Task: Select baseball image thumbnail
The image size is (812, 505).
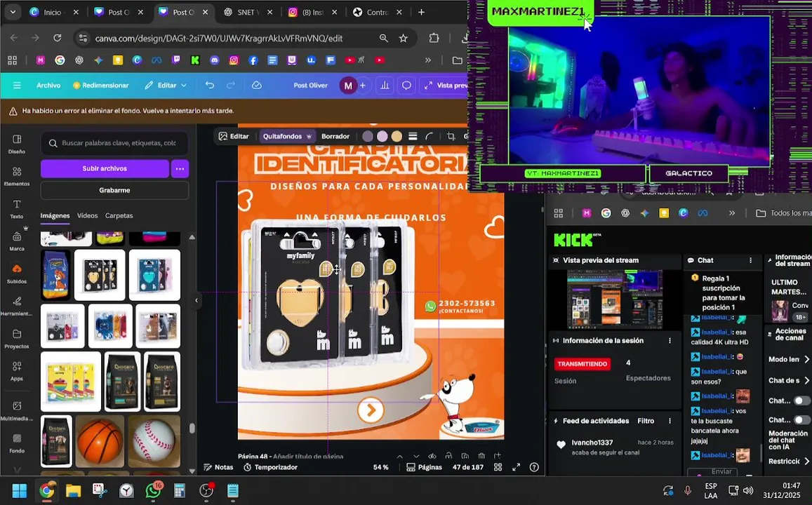Action: point(154,441)
